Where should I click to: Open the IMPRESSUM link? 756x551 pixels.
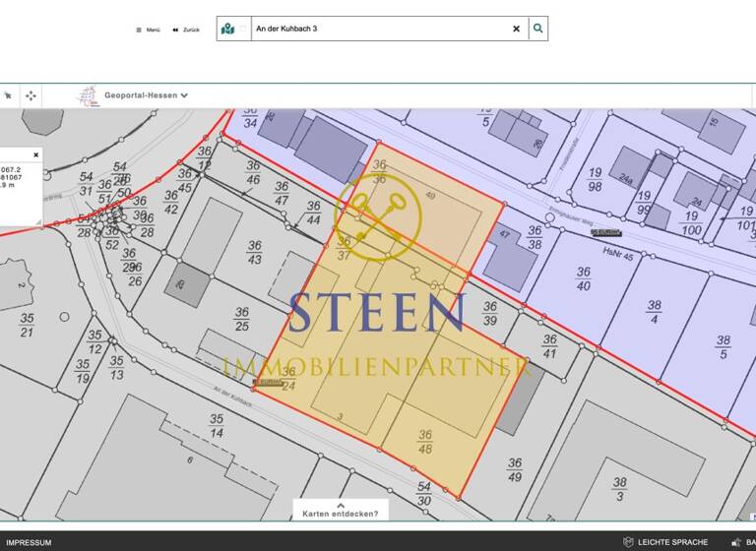coord(29,542)
